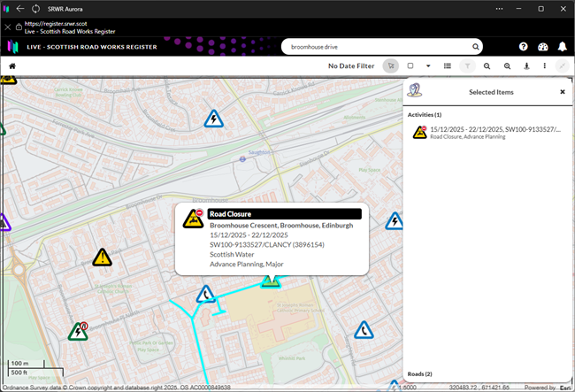Activate the pointer select tool
This screenshot has height=392, width=575.
coord(391,66)
